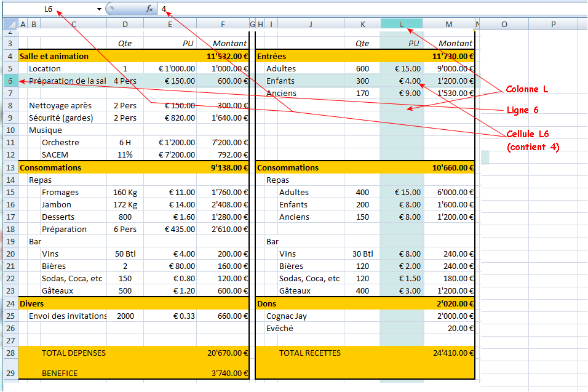Select row 28 header
The height and width of the screenshot is (392, 588).
pos(9,353)
